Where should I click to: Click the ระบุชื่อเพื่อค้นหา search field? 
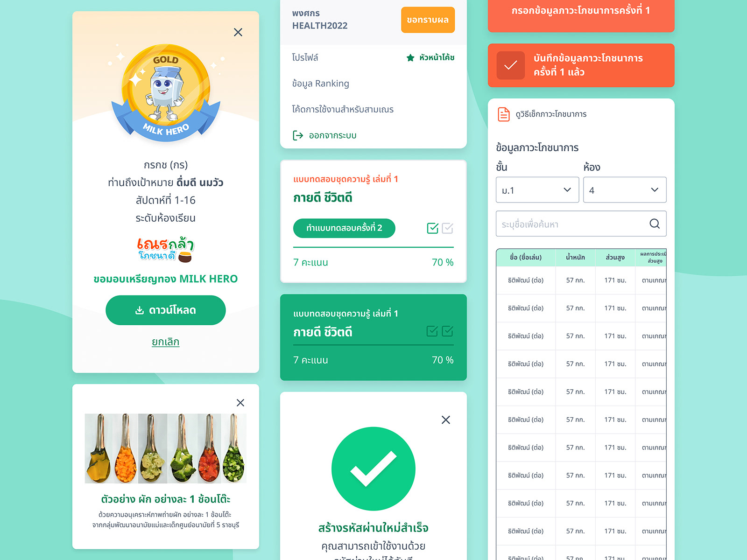pyautogui.click(x=581, y=224)
